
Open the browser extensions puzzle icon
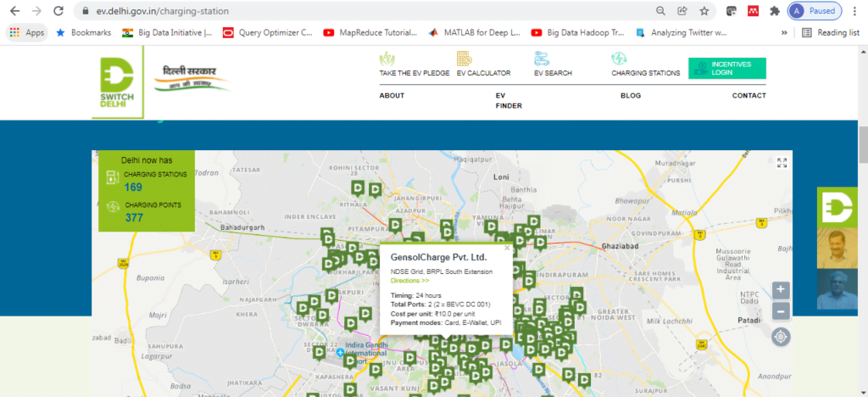tap(775, 10)
